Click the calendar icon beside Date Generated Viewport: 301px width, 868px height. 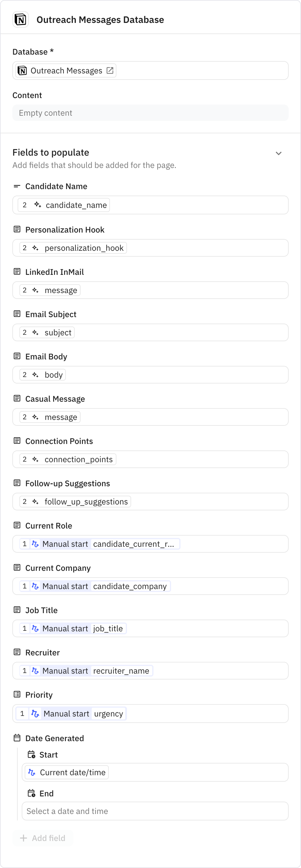coord(17,738)
